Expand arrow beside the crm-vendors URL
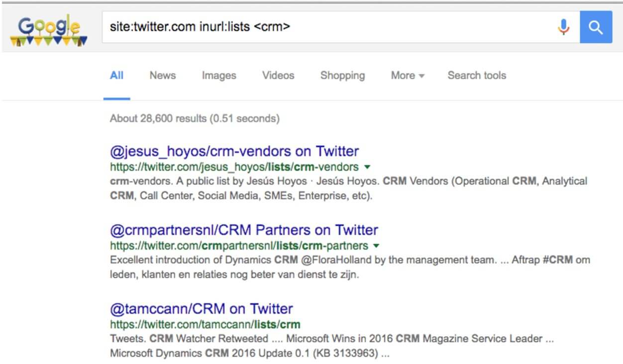The height and width of the screenshot is (364, 623). [x=367, y=167]
